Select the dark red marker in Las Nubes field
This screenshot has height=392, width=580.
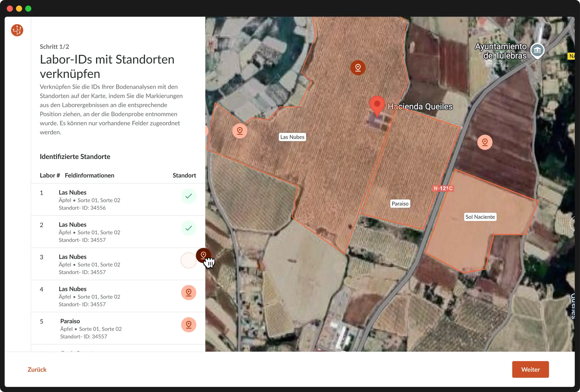358,67
